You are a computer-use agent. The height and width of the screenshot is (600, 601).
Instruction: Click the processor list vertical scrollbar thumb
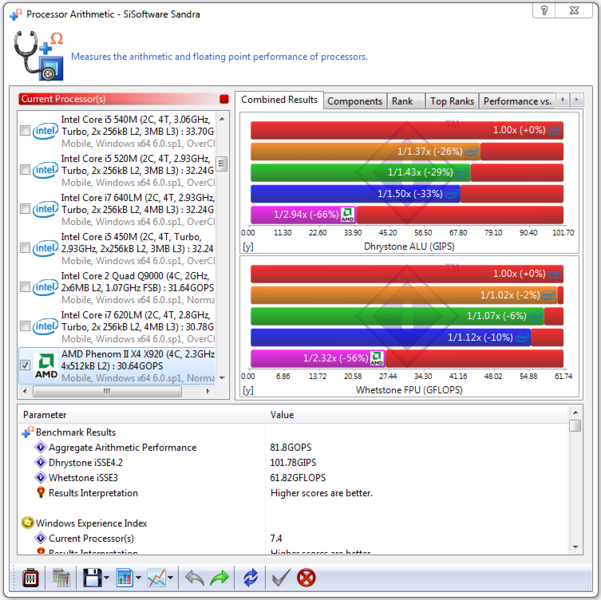[x=222, y=164]
